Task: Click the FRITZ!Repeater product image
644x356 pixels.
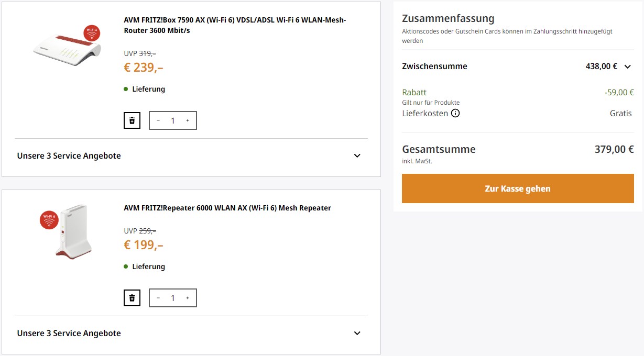Action: (73, 233)
